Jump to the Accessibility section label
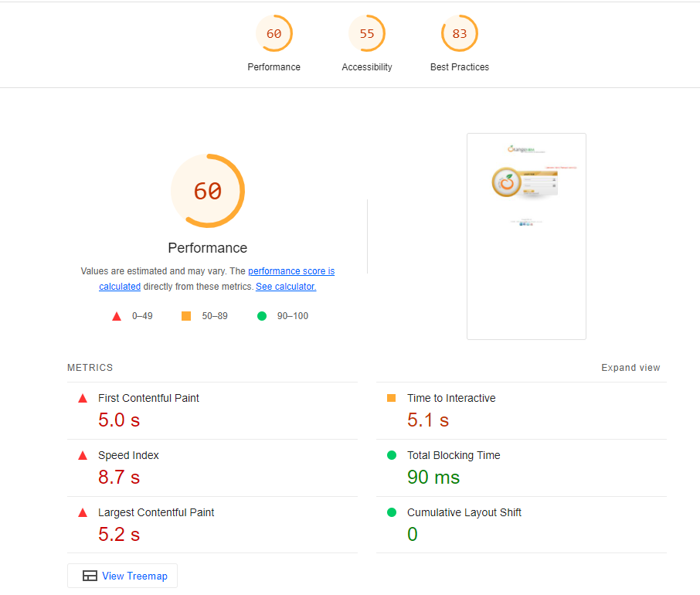 tap(366, 67)
